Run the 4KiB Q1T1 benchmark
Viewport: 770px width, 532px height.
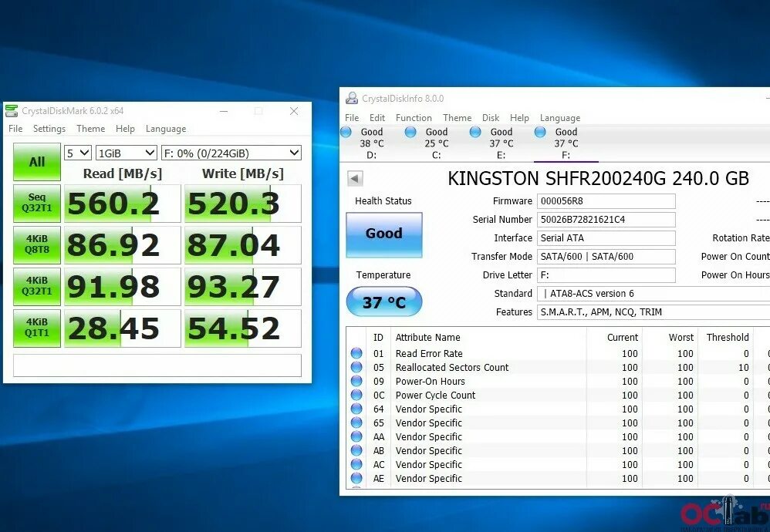(37, 328)
